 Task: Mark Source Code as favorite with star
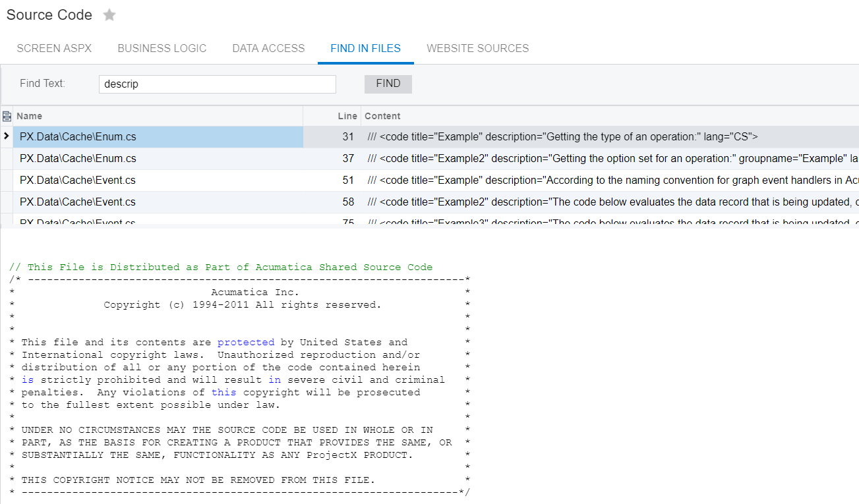pyautogui.click(x=109, y=15)
